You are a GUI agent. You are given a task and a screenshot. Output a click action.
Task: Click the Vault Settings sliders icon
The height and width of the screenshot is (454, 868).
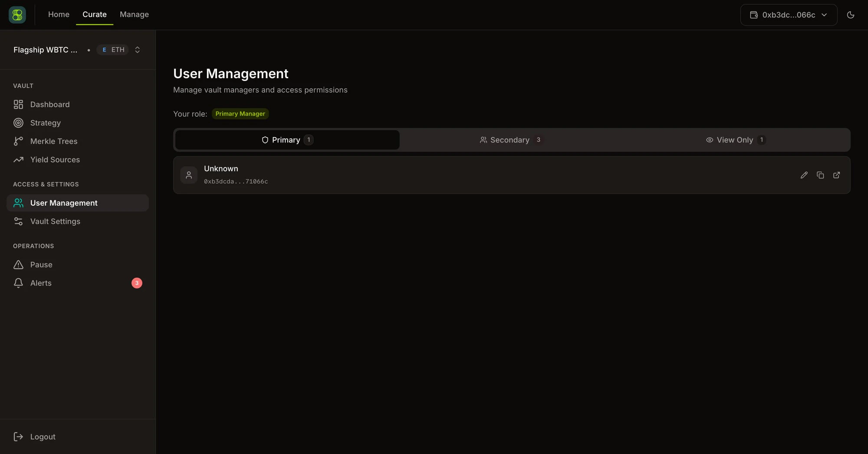pyautogui.click(x=18, y=221)
